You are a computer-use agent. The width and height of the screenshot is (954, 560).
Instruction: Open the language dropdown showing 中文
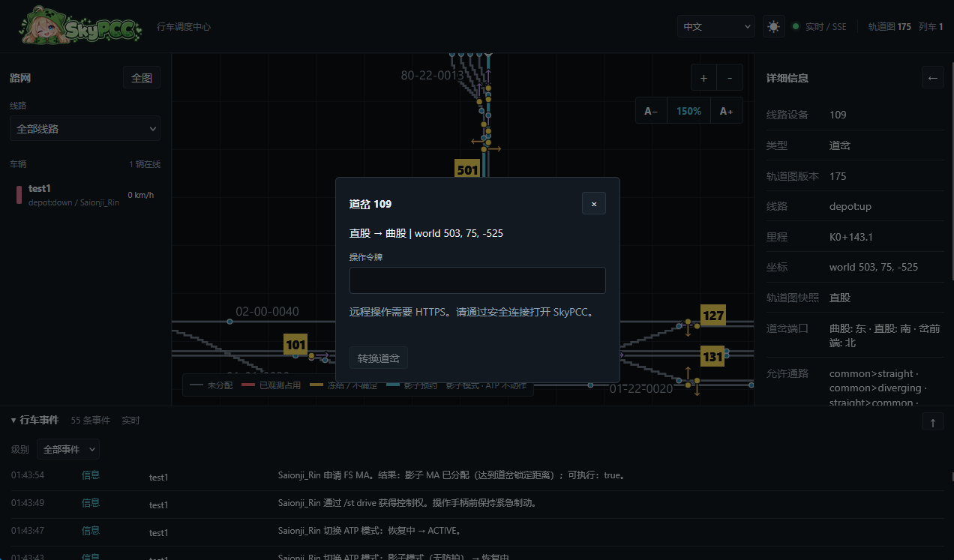click(715, 26)
